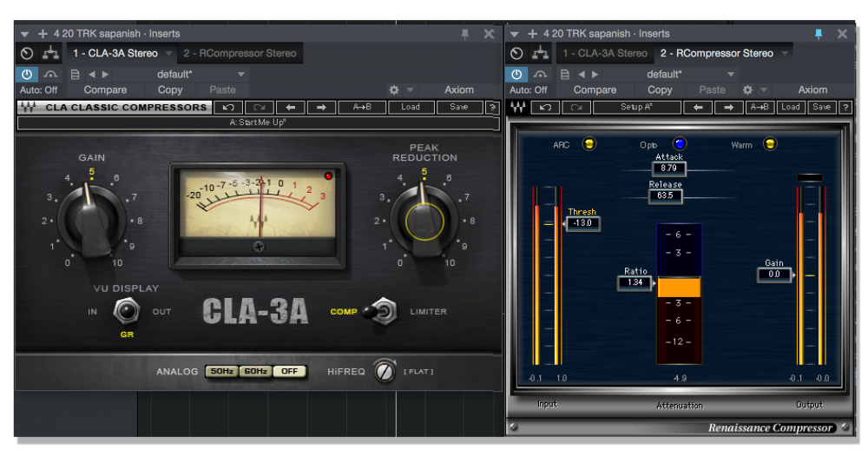Click the Save button in RCompressor toolbar
Screen dimensions: 868x457
822,107
